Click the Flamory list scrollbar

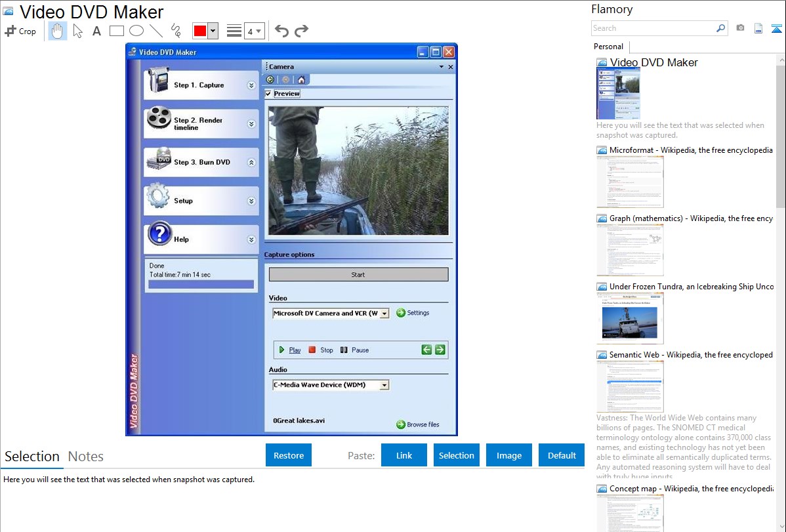[x=781, y=135]
